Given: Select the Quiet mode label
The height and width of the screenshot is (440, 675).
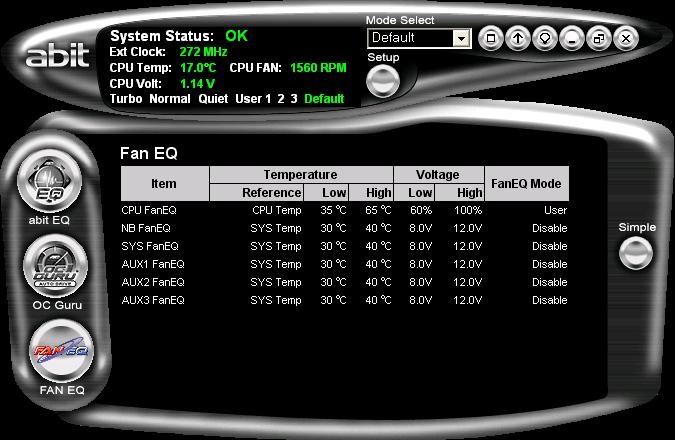Looking at the screenshot, I should tap(213, 99).
